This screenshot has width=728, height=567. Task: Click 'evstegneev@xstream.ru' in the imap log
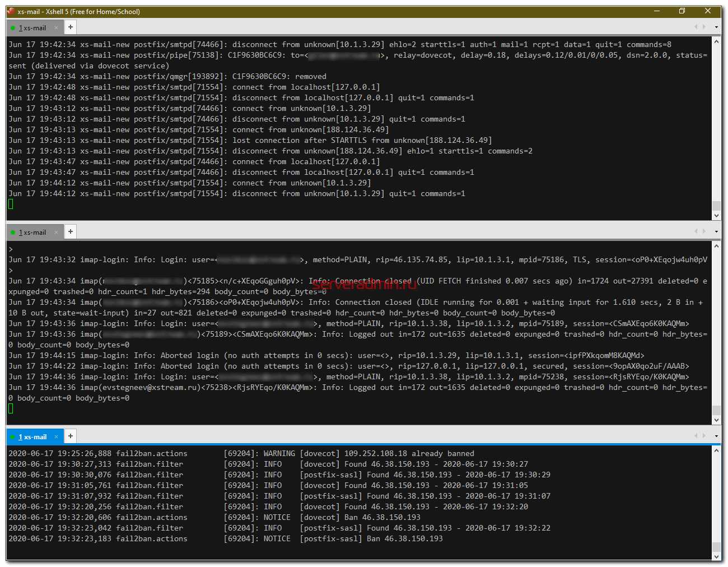tap(150, 388)
